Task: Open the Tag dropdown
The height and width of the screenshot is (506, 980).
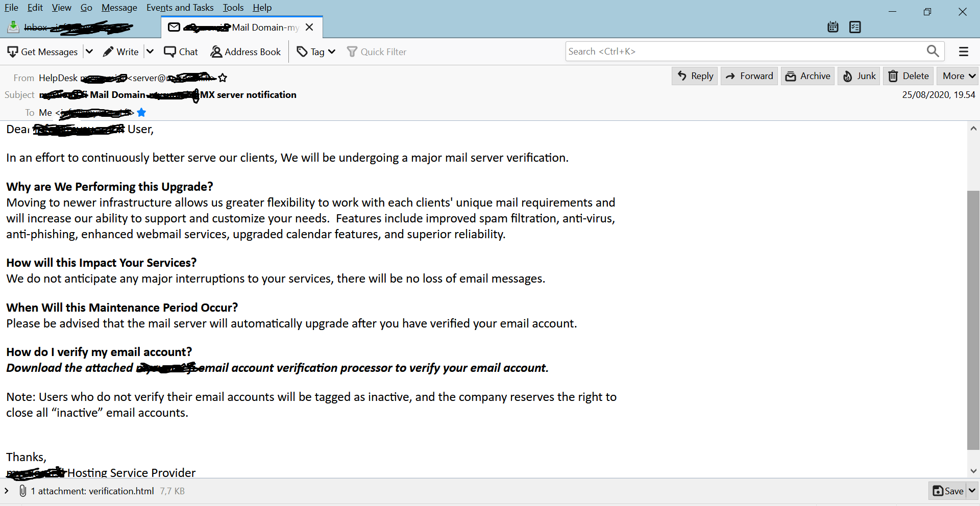Action: 316,52
